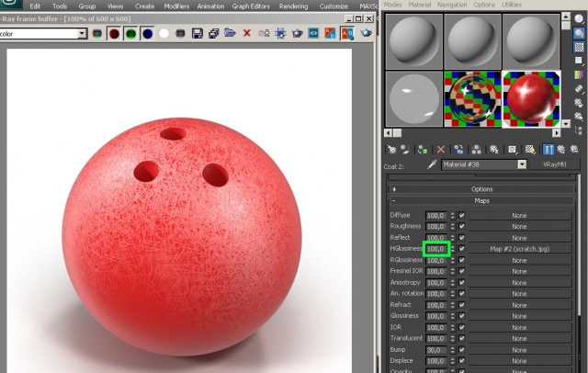Select the red ball material sample slot
The width and height of the screenshot is (588, 373).
pyautogui.click(x=531, y=99)
